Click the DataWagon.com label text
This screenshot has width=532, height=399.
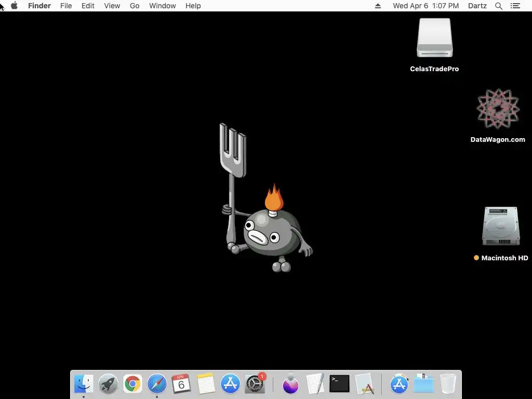pyautogui.click(x=498, y=139)
